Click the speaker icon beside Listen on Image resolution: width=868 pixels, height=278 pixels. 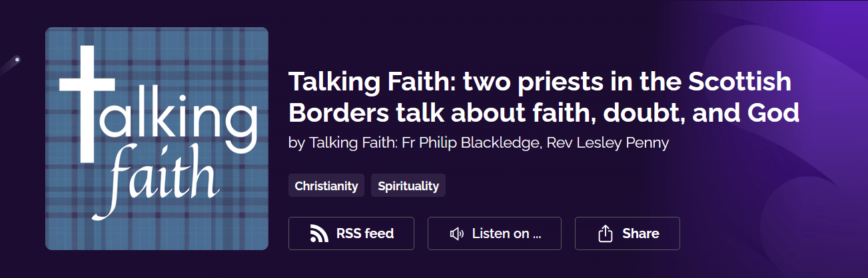tap(456, 233)
